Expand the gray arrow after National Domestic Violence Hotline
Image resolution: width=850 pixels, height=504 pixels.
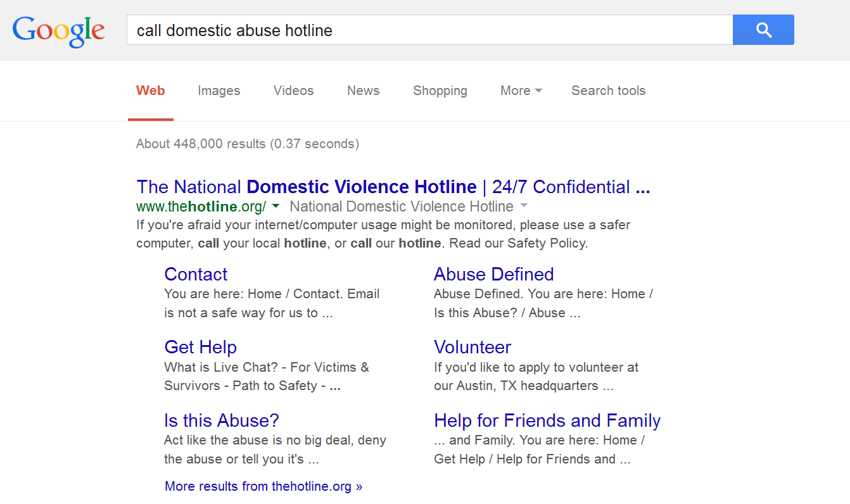pyautogui.click(x=523, y=206)
